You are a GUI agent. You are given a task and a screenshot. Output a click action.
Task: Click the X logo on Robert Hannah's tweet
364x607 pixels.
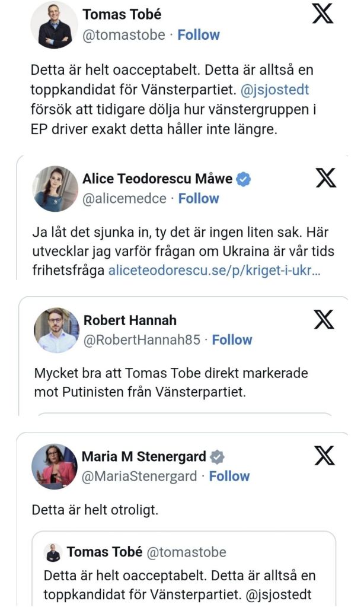(x=323, y=320)
